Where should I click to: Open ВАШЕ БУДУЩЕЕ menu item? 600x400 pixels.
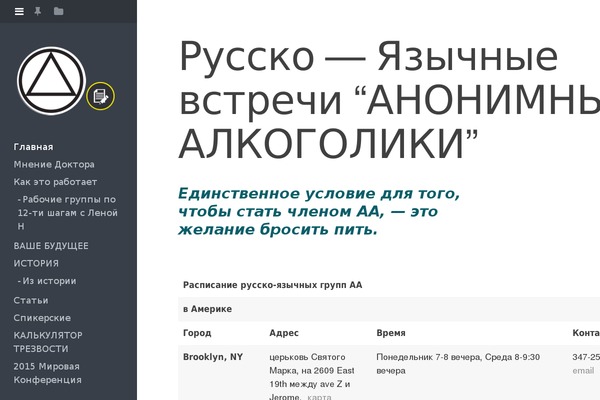tap(51, 246)
